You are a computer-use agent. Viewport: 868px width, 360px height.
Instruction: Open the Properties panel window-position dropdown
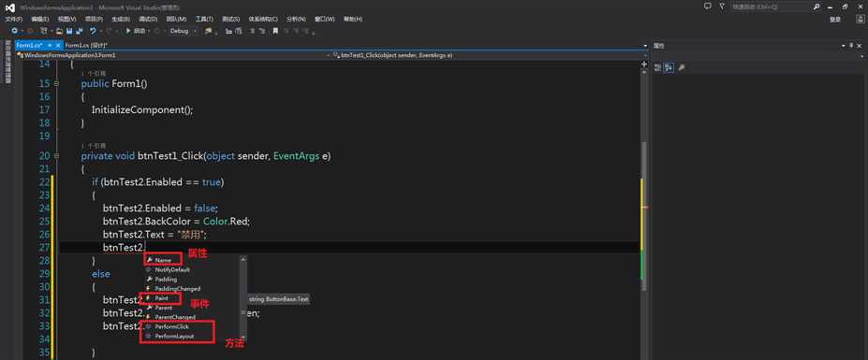pos(843,45)
